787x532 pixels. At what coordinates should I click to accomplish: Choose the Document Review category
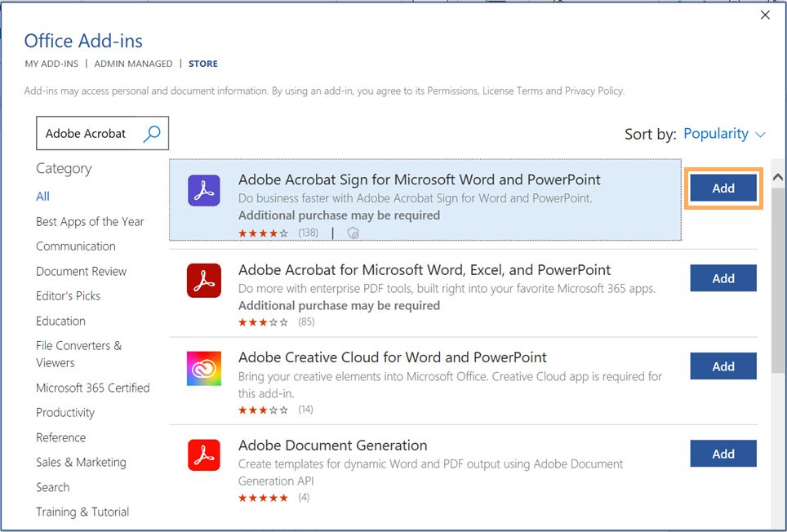(x=82, y=271)
